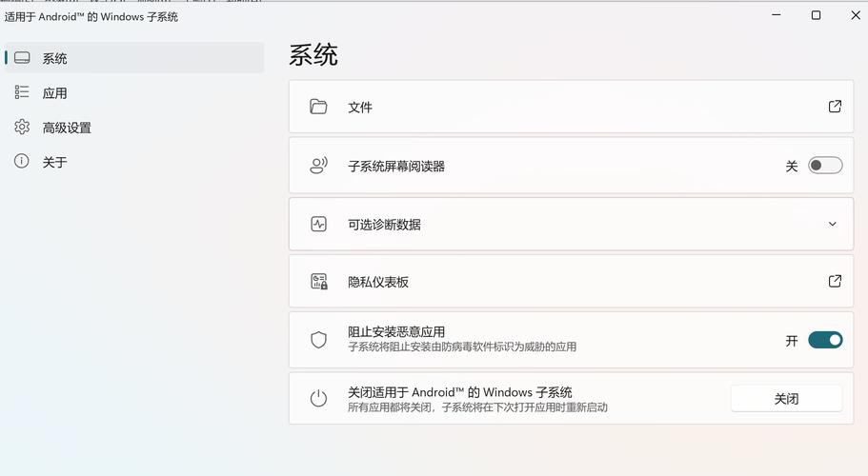This screenshot has height=476, width=868.
Task: Click the 系统 page heading
Action: [x=313, y=55]
